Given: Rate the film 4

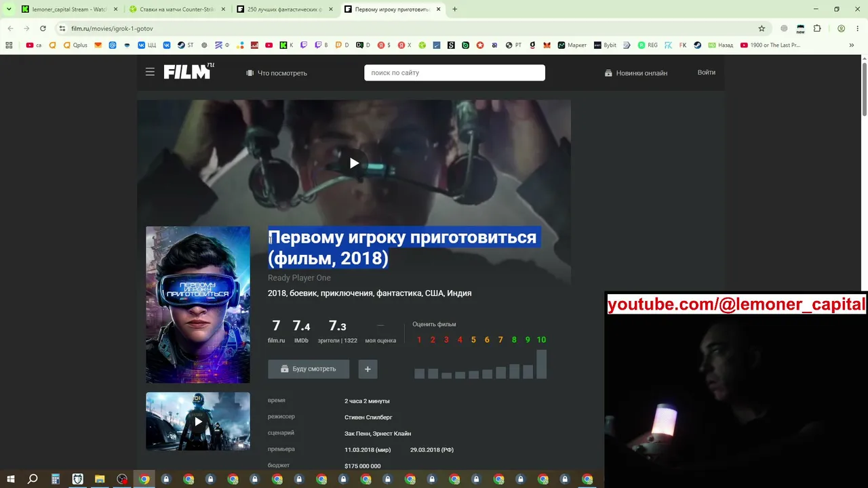Looking at the screenshot, I should click(x=460, y=340).
